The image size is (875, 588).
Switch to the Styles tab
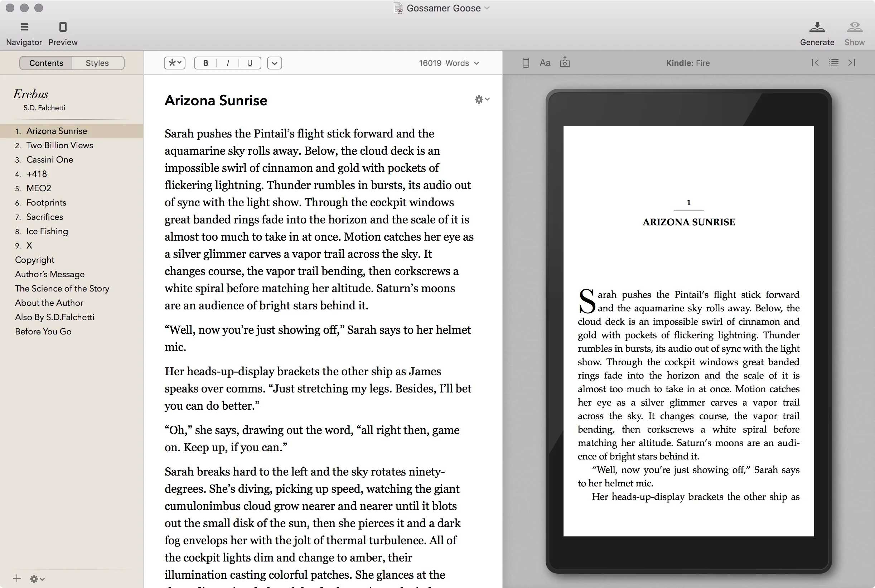(x=97, y=63)
